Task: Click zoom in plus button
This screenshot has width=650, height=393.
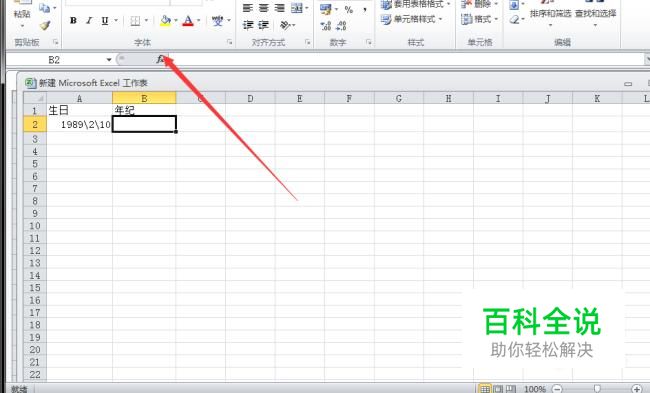Action: coord(637,389)
